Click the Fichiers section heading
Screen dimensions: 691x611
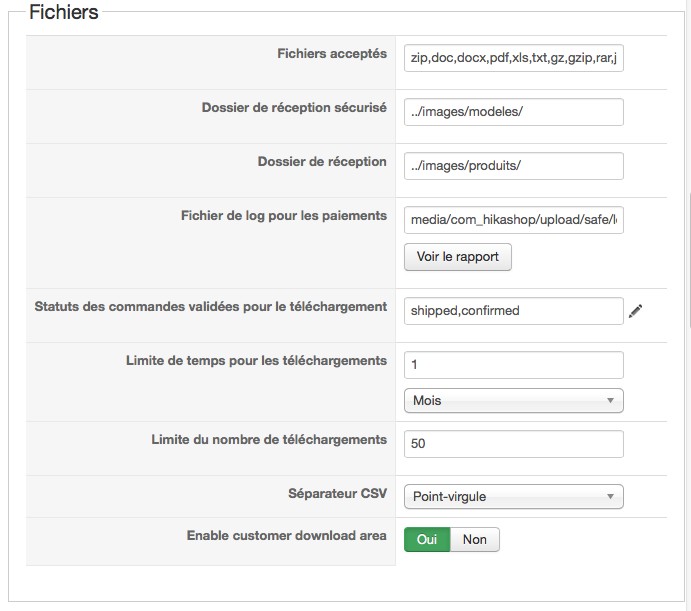coord(63,12)
